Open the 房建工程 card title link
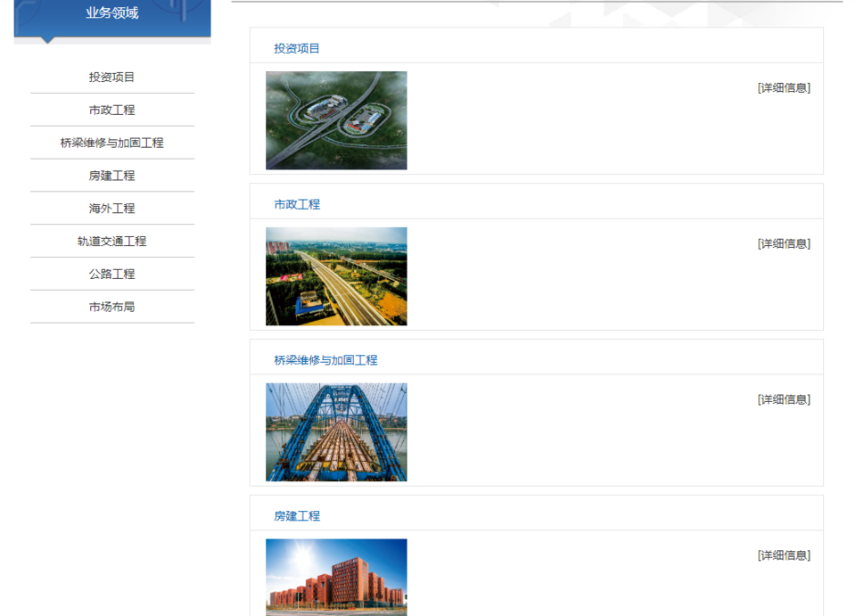This screenshot has height=616, width=856. tap(296, 515)
